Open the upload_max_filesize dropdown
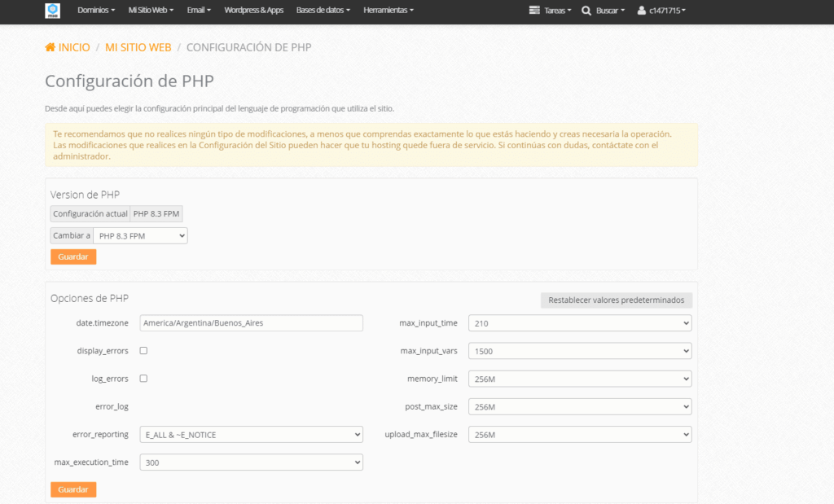The height and width of the screenshot is (504, 834). 579,434
